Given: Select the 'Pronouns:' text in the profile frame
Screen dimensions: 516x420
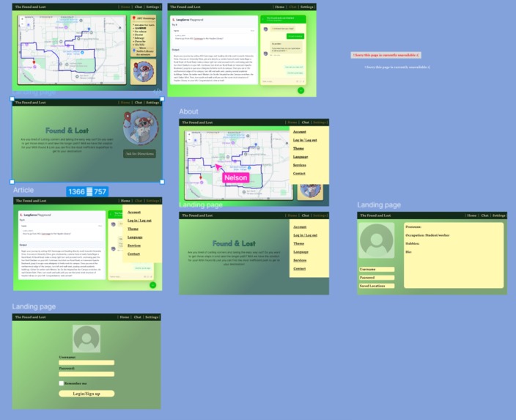Looking at the screenshot, I should [x=413, y=226].
